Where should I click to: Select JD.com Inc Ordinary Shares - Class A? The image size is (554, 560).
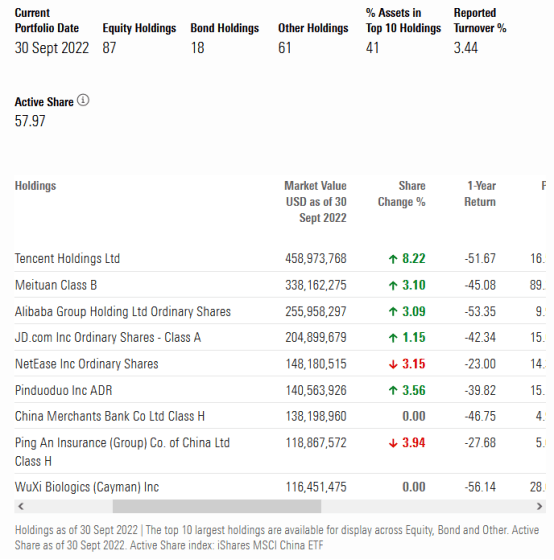coord(108,338)
